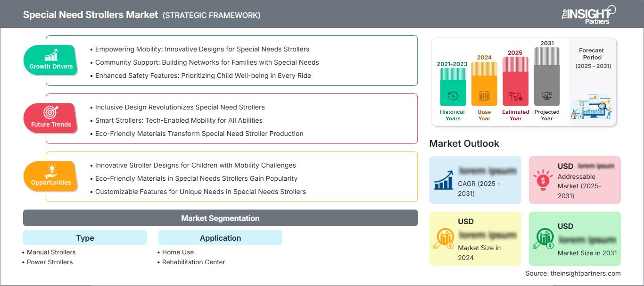The width and height of the screenshot is (644, 286).
Task: Click The Insight Partners logo
Action: coord(588,15)
